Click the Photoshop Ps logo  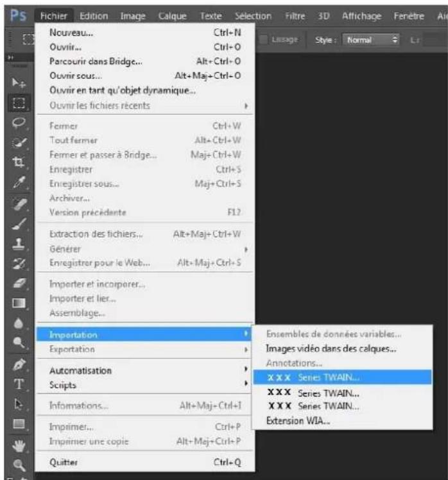pos(18,15)
